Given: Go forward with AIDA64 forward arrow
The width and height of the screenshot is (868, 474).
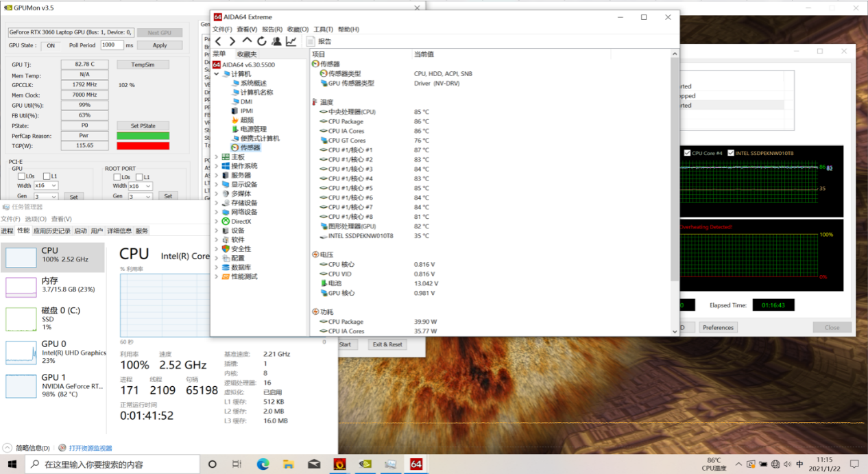Looking at the screenshot, I should pyautogui.click(x=232, y=41).
